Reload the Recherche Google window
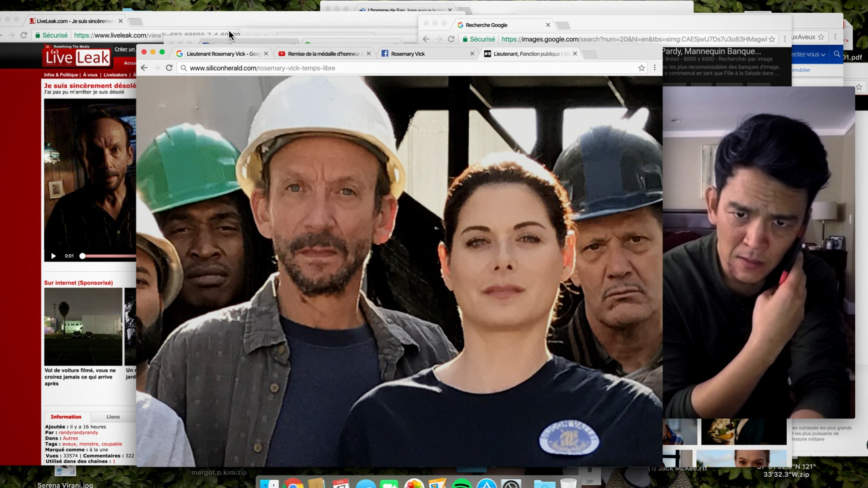 [451, 39]
